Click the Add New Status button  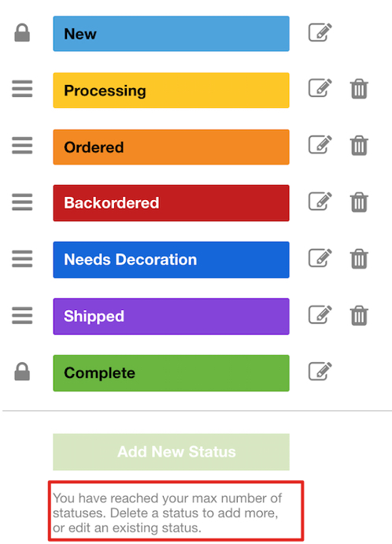click(171, 452)
